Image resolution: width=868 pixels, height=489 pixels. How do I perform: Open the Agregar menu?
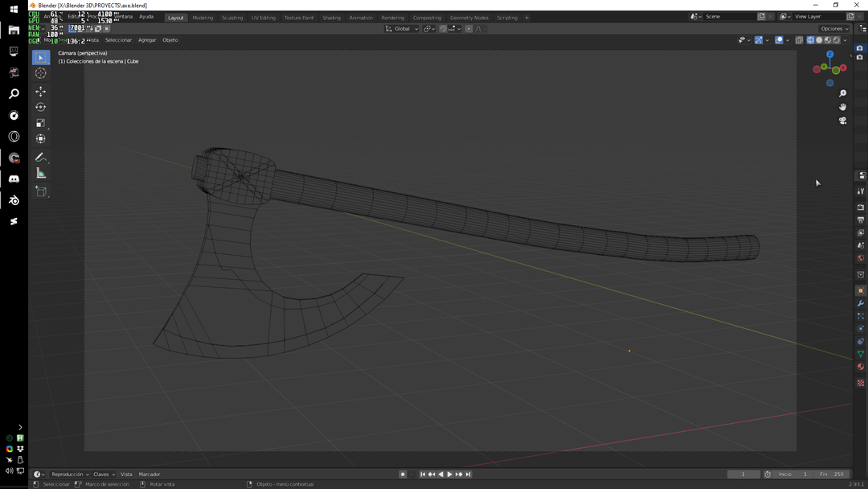pyautogui.click(x=147, y=39)
